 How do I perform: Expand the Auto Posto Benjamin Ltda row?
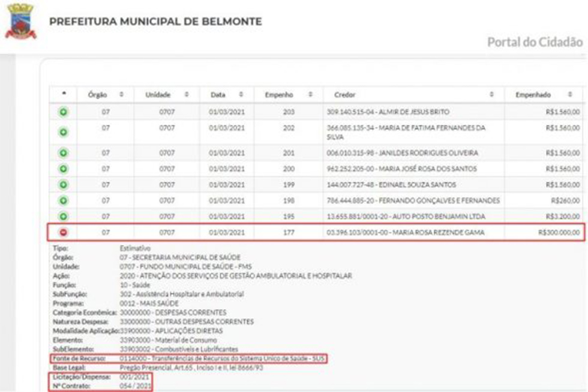(x=63, y=216)
